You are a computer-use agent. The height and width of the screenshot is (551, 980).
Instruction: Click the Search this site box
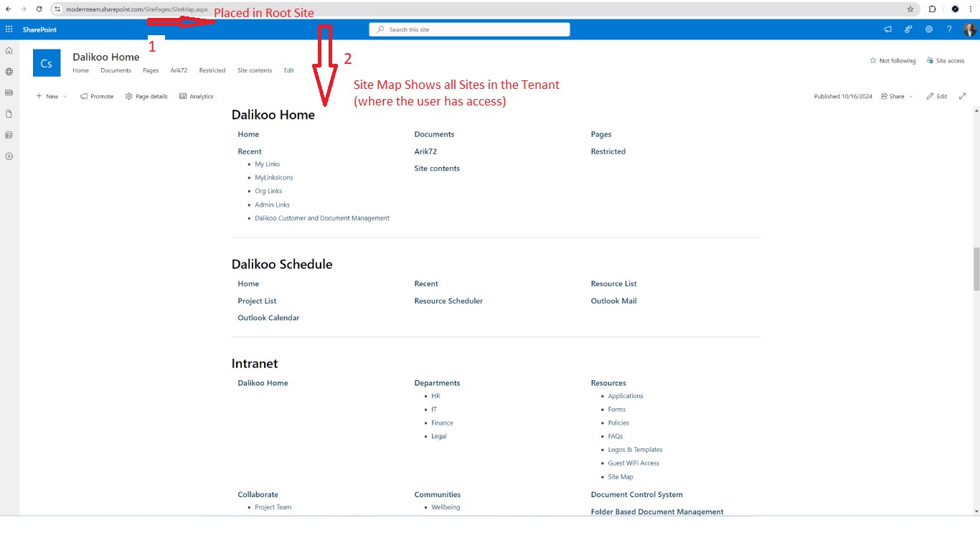(x=469, y=29)
